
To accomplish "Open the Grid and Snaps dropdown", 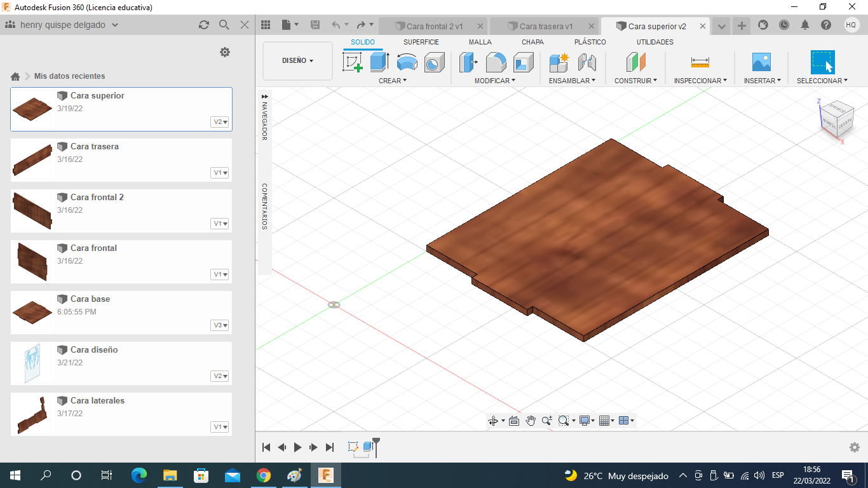I will tap(606, 421).
